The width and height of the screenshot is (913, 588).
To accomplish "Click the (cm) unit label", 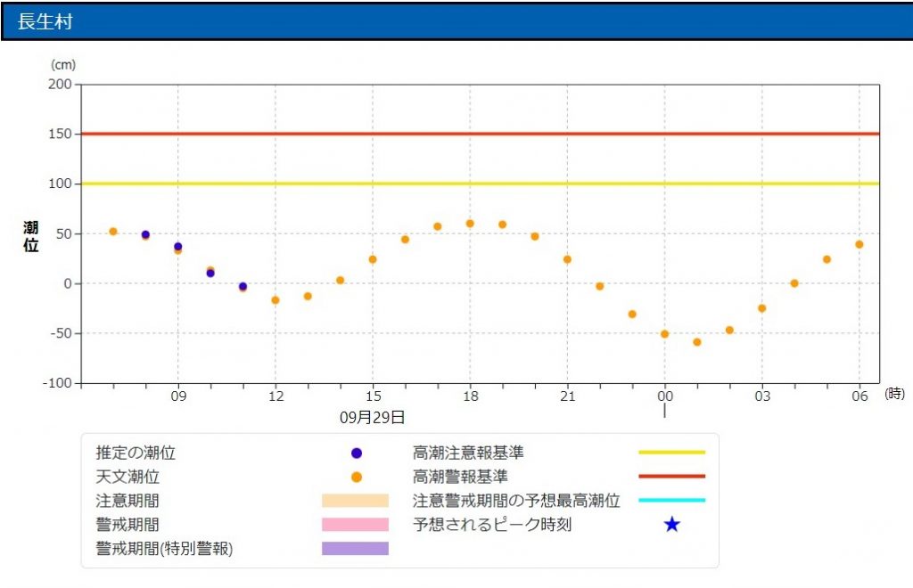I will click(63, 64).
